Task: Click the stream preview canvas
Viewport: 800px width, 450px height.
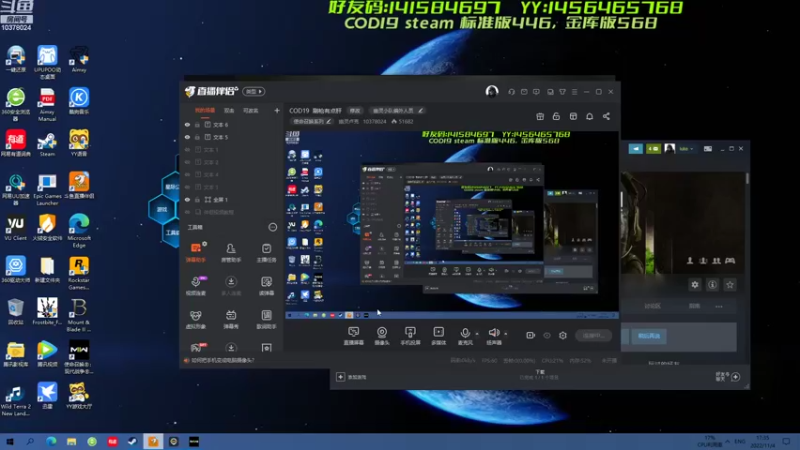Action: pyautogui.click(x=452, y=224)
